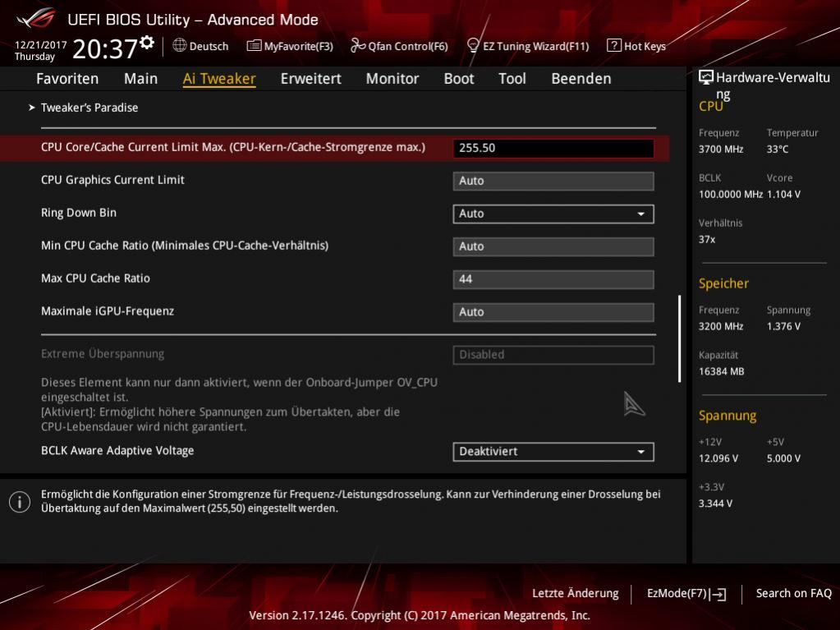The width and height of the screenshot is (840, 630).
Task: Click CPU temperature value 33°C
Action: [x=778, y=149]
